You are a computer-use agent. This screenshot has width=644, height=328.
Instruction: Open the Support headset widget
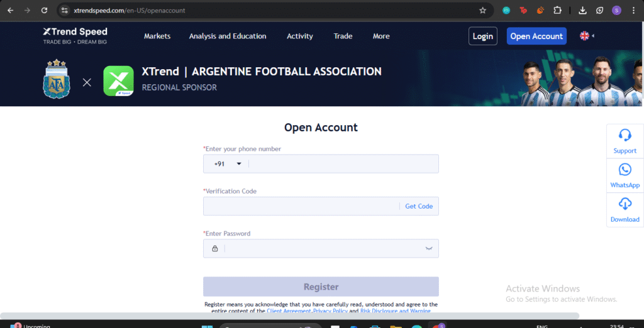point(625,141)
